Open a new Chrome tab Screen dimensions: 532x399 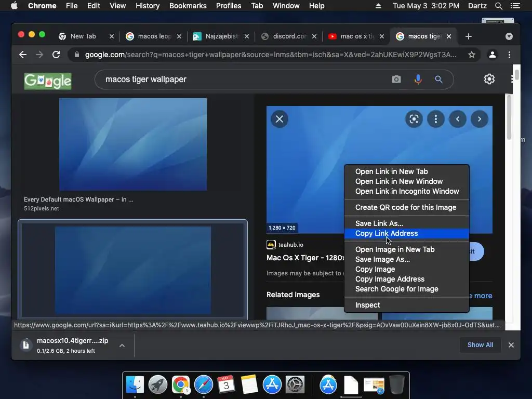(x=469, y=36)
